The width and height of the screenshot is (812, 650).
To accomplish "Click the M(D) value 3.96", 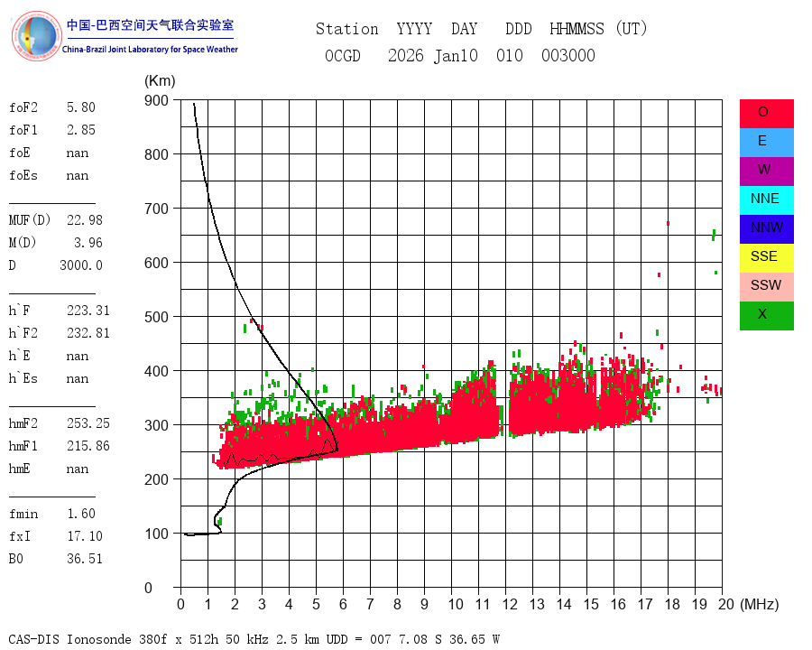I will tap(88, 243).
